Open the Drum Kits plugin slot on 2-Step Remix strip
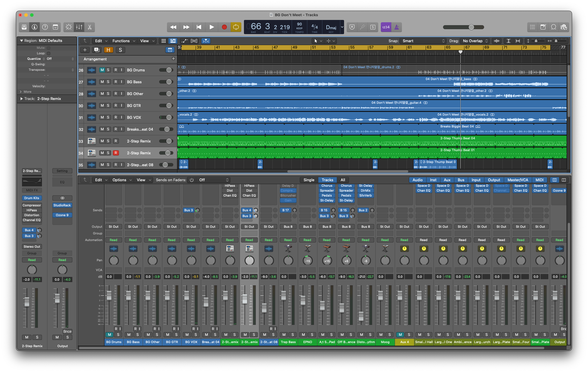Screen dimensions: 588x372 (x=32, y=198)
